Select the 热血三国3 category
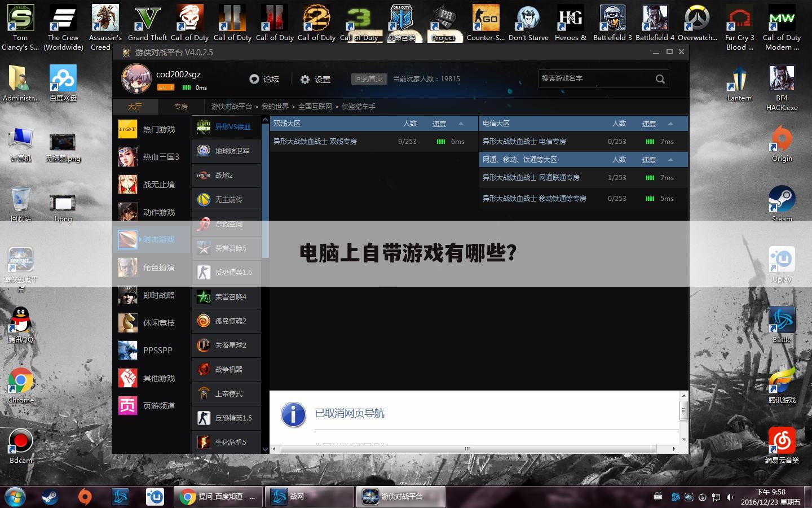The image size is (812, 508). (x=152, y=157)
